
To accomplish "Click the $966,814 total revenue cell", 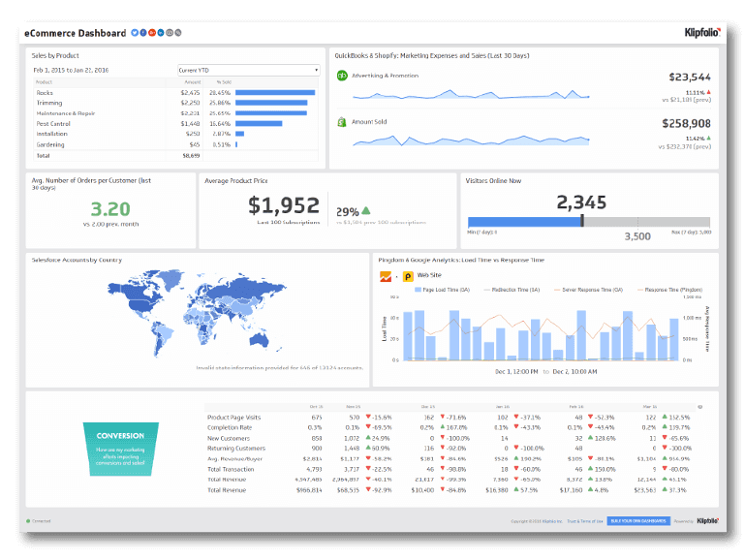I will pos(309,490).
